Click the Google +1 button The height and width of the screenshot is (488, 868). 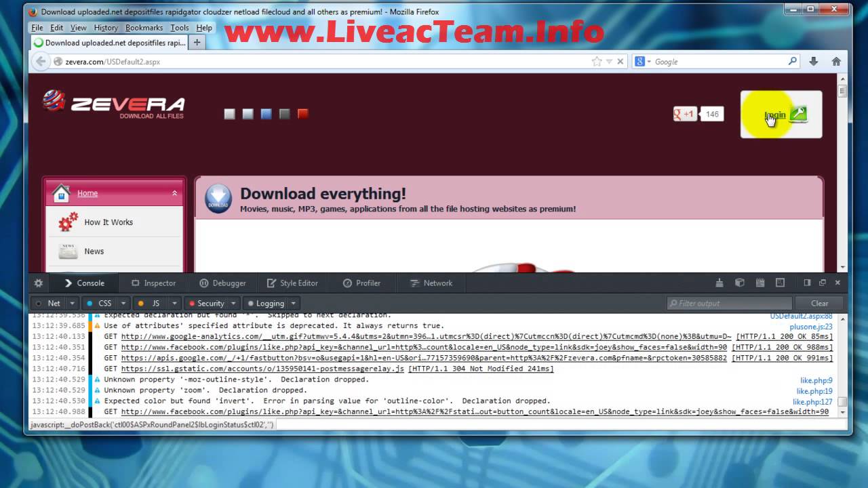pyautogui.click(x=685, y=114)
